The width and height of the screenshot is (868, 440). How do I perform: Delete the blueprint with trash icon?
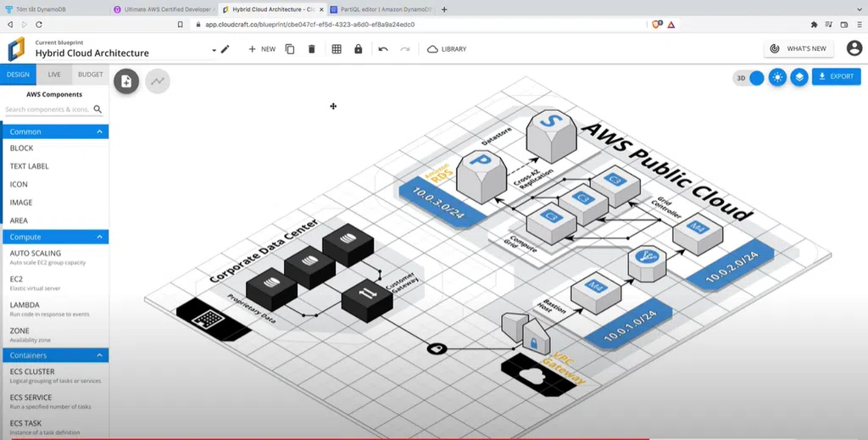[x=312, y=49]
